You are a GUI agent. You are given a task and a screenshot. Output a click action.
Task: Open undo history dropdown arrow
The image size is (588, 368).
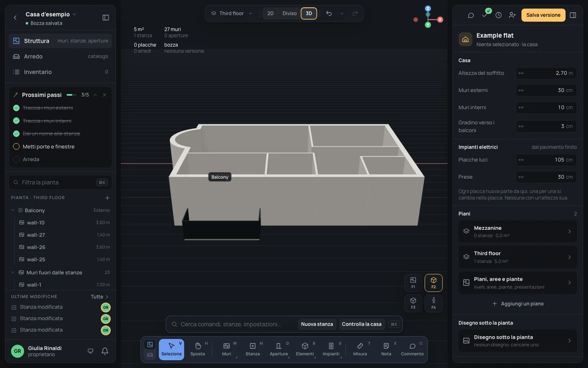point(342,13)
